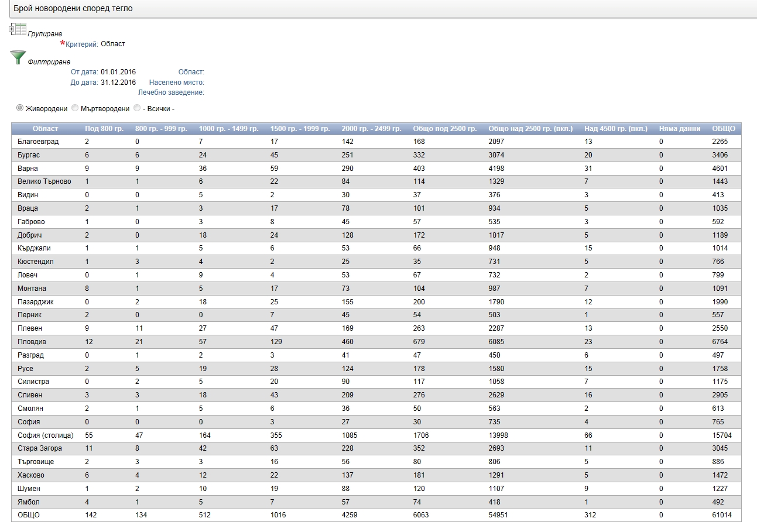Image resolution: width=757 pixels, height=532 pixels.
Task: Sort by the Под 800 гр. column
Action: click(x=104, y=129)
